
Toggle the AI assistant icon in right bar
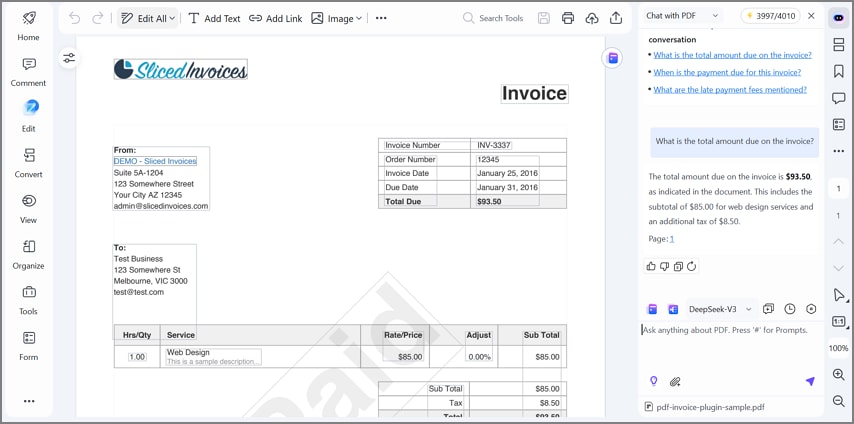click(x=838, y=18)
